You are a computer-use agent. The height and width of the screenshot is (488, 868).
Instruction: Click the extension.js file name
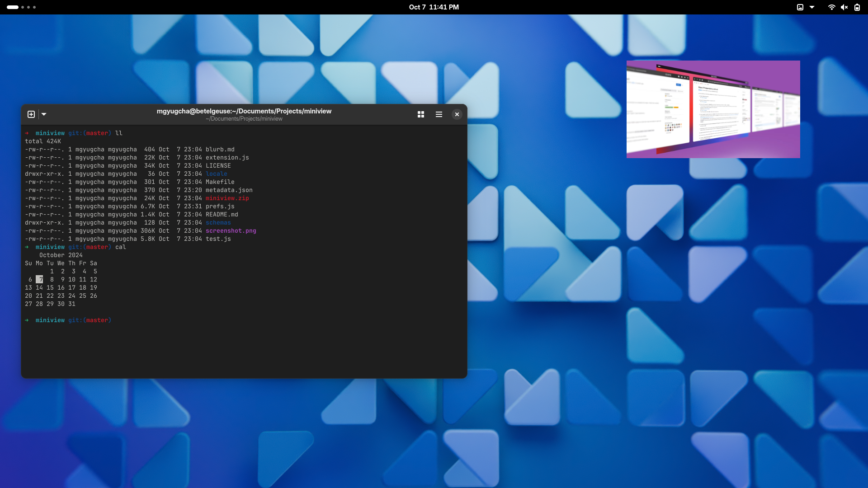(x=227, y=158)
